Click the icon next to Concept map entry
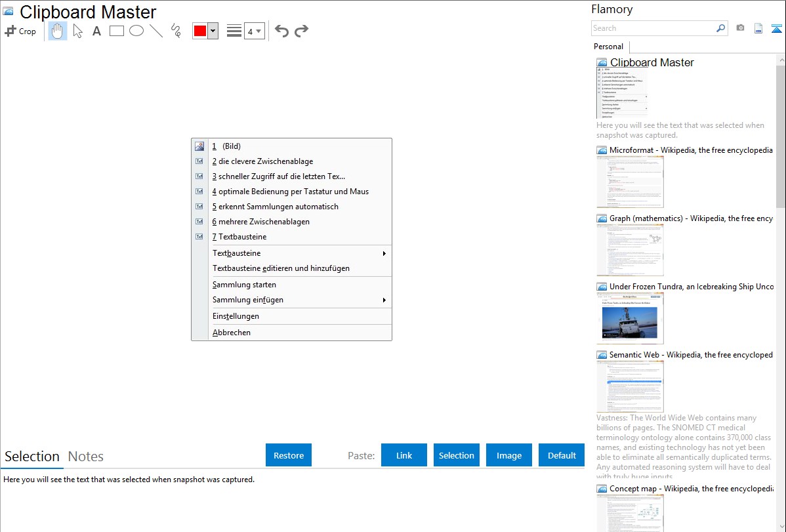The height and width of the screenshot is (532, 786). pyautogui.click(x=602, y=489)
